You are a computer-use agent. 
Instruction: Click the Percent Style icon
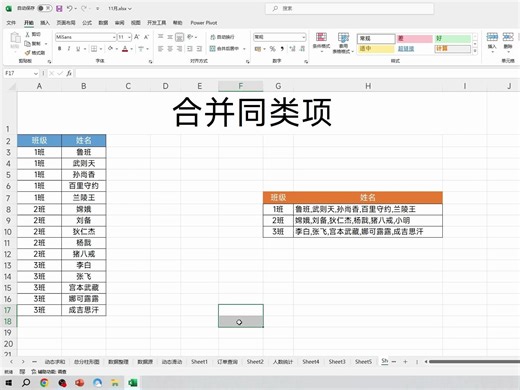click(x=273, y=49)
